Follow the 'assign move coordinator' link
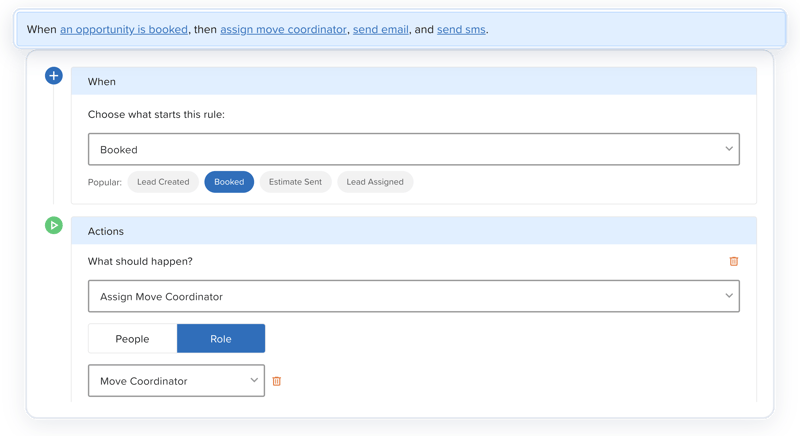 (283, 30)
